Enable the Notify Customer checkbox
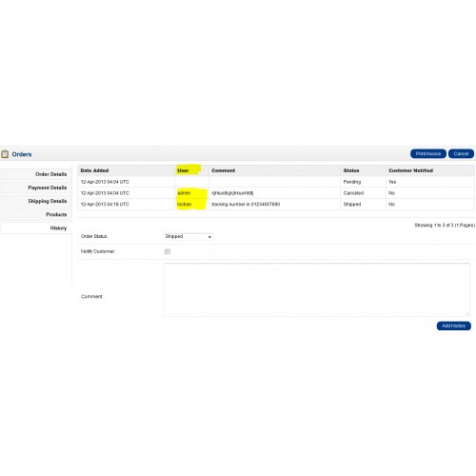The width and height of the screenshot is (476, 476). [168, 251]
